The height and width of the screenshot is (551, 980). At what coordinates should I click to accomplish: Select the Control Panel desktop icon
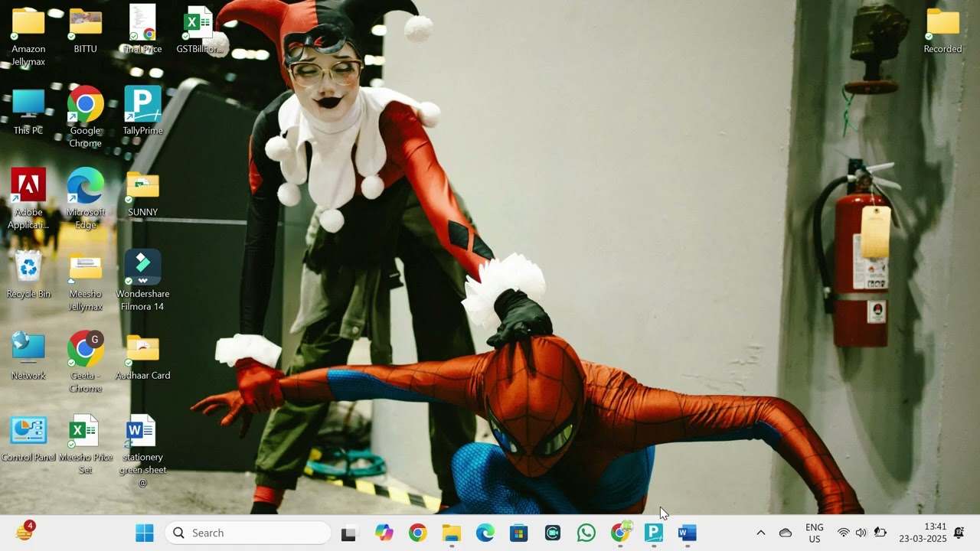click(28, 439)
